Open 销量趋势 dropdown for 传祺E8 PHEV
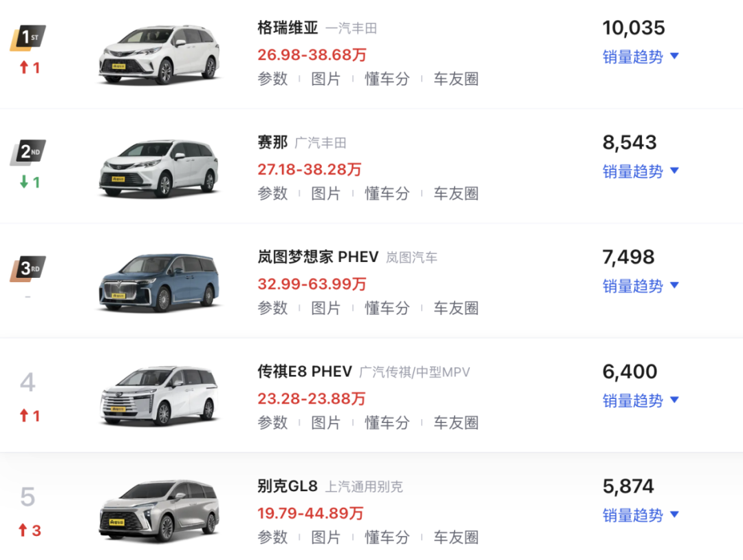The image size is (743, 560). [x=640, y=400]
